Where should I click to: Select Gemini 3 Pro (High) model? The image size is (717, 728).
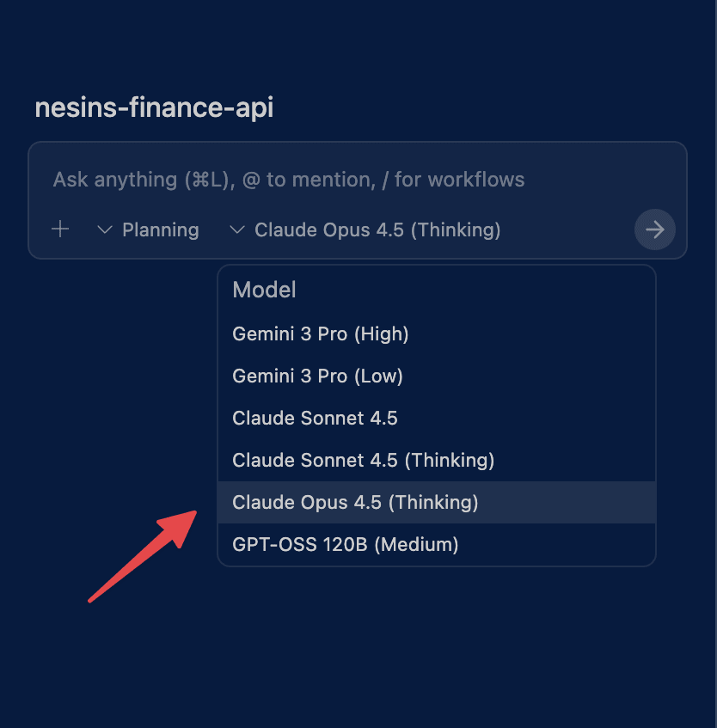pos(320,333)
